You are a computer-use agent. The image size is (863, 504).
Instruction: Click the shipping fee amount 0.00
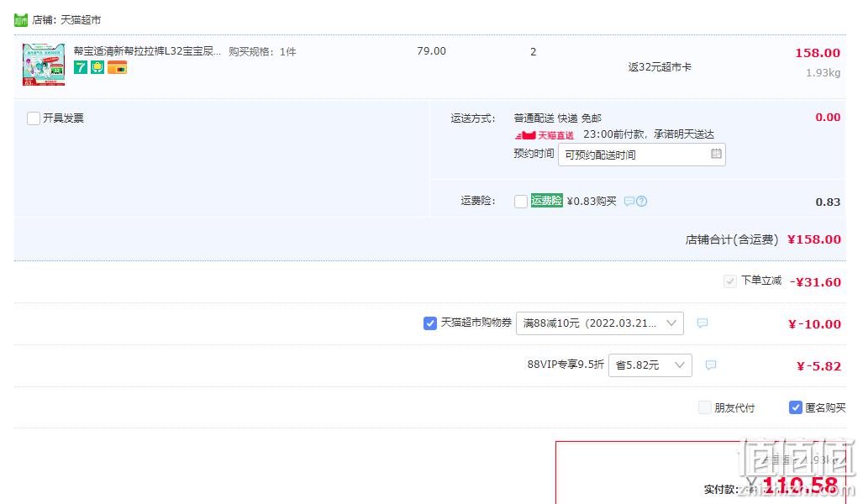828,118
